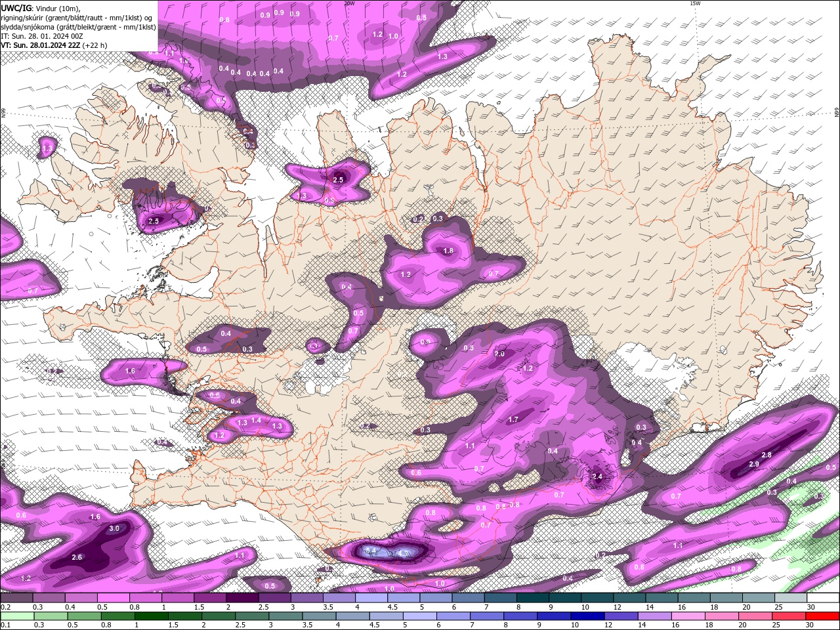Click the bright red swatch labeled 30 in bottom legend row
Image resolution: width=840 pixels, height=630 pixels.
point(822,616)
